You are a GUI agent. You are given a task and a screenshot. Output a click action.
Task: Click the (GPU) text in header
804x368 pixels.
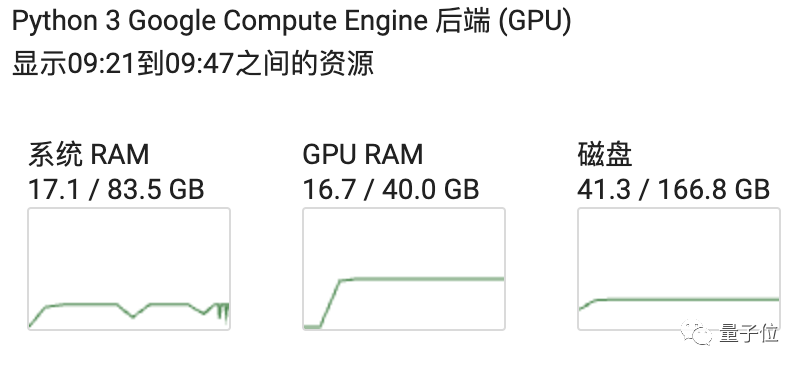(535, 23)
